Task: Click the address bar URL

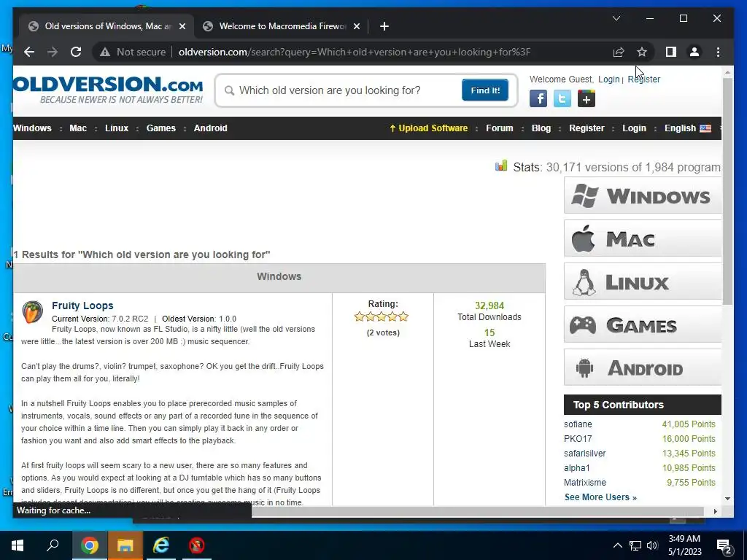Action: click(x=354, y=52)
